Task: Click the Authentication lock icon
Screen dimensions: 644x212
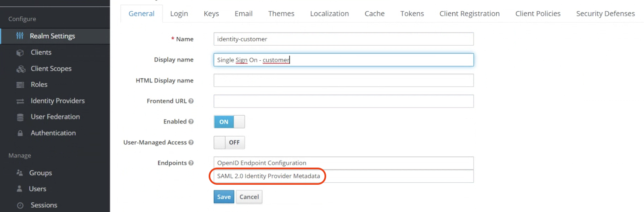Action: [x=20, y=133]
